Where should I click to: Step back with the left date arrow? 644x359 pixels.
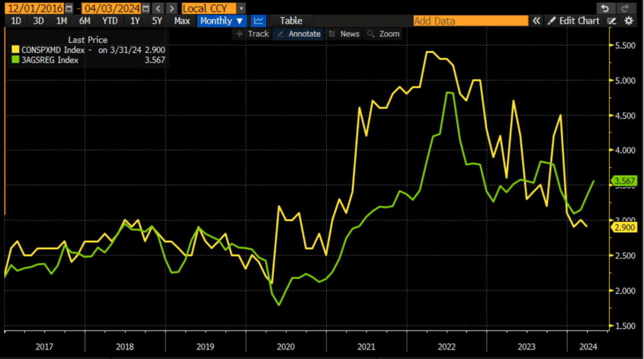click(157, 8)
